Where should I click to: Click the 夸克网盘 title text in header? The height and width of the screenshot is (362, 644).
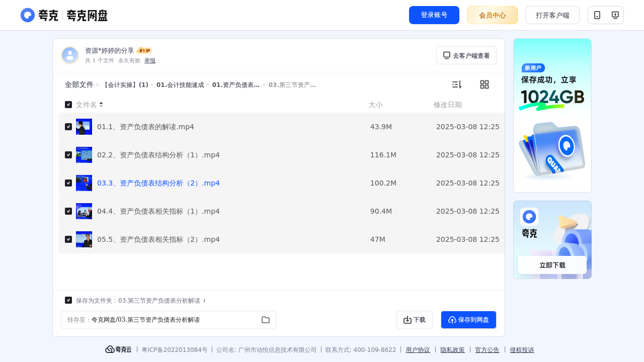point(87,16)
